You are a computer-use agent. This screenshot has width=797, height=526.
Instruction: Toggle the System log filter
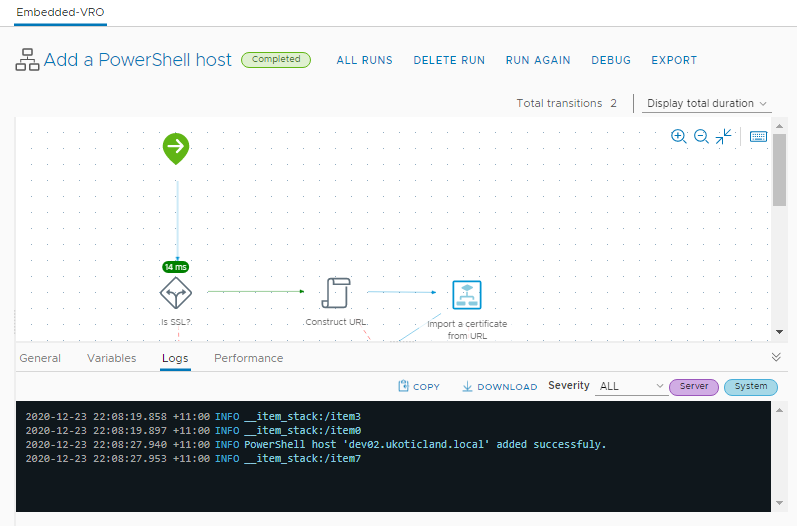tap(751, 387)
